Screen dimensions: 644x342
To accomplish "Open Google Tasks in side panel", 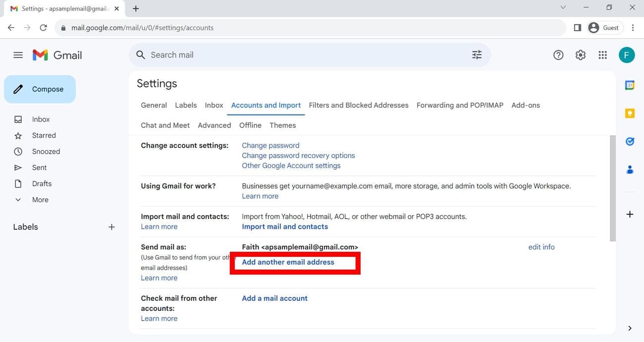I will click(630, 142).
